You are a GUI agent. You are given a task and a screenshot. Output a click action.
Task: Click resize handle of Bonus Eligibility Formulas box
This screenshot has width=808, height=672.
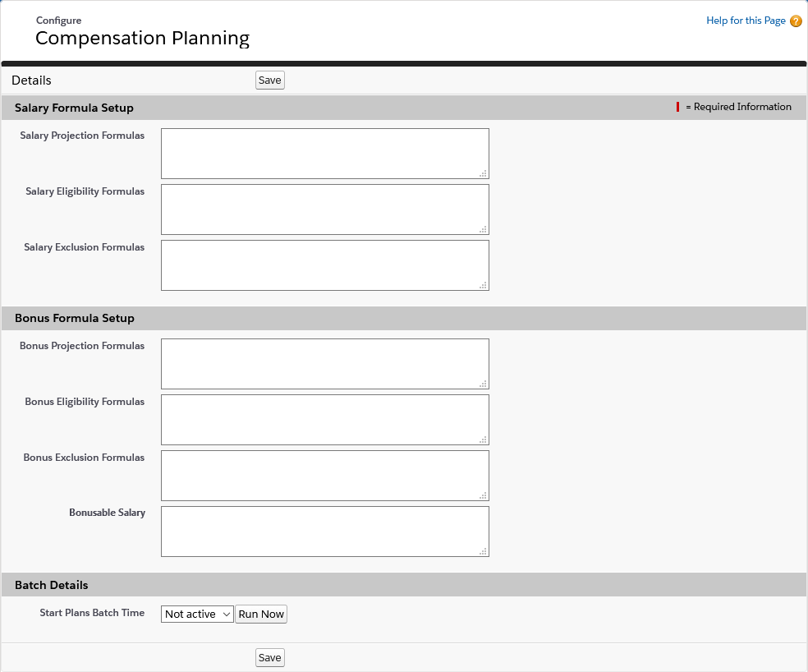[x=484, y=440]
